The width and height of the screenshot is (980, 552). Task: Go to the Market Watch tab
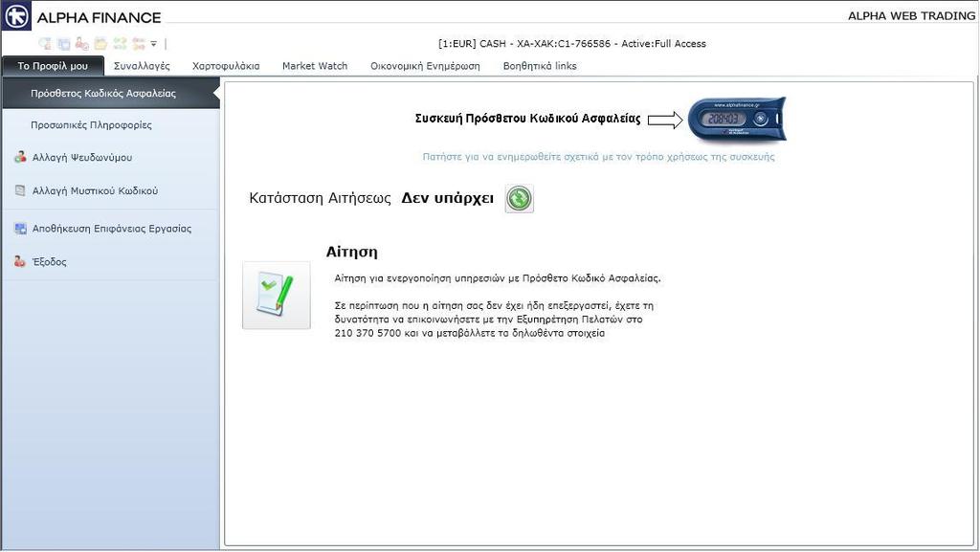point(314,66)
